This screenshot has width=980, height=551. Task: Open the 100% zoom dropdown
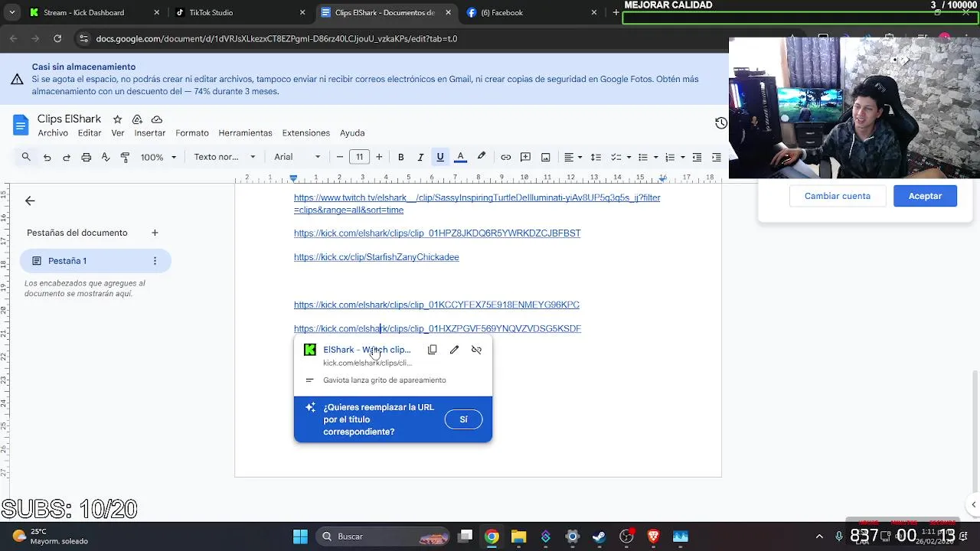(158, 157)
